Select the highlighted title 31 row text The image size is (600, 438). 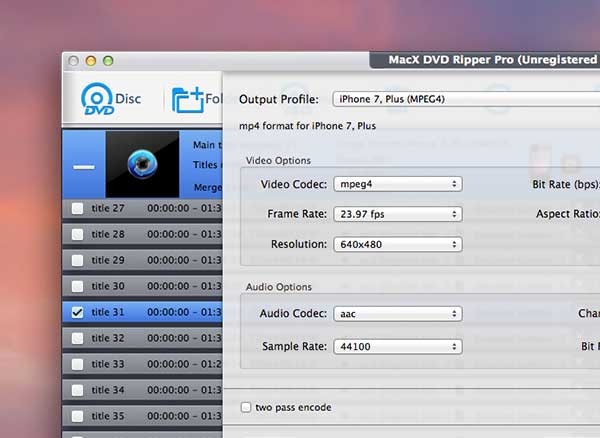pyautogui.click(x=108, y=312)
